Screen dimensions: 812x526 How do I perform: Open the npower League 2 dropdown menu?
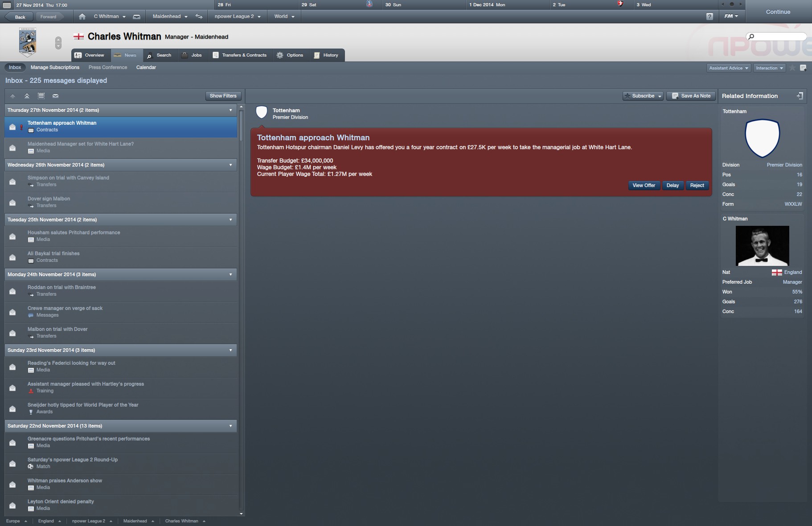(x=237, y=16)
